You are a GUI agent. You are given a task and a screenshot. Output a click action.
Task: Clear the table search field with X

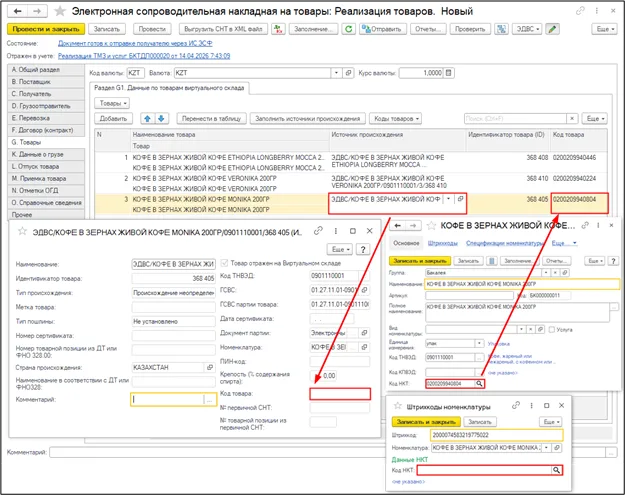click(572, 118)
